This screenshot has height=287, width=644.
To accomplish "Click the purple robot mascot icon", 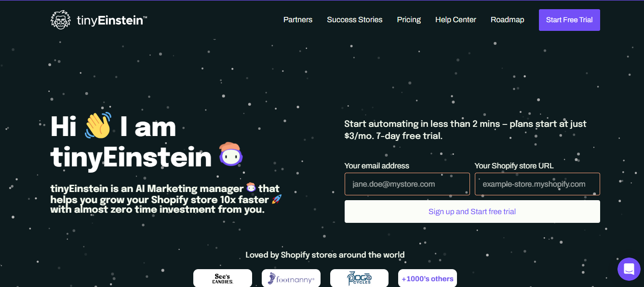I will (x=231, y=155).
